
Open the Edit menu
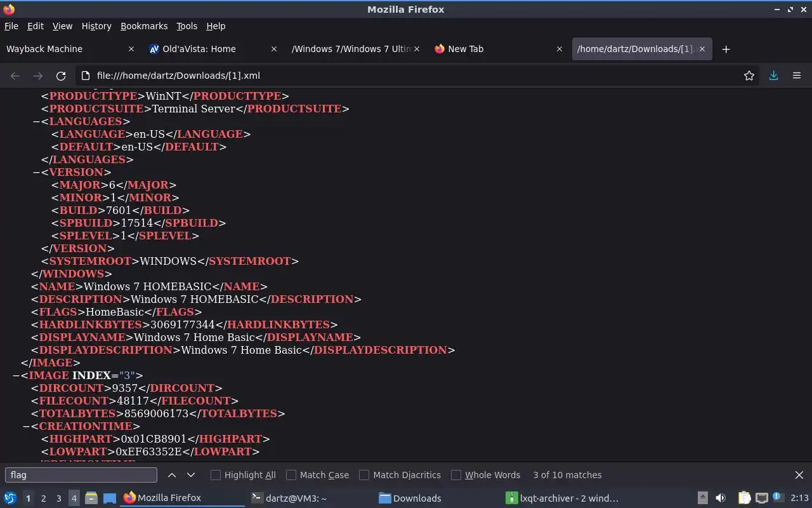[x=36, y=26]
